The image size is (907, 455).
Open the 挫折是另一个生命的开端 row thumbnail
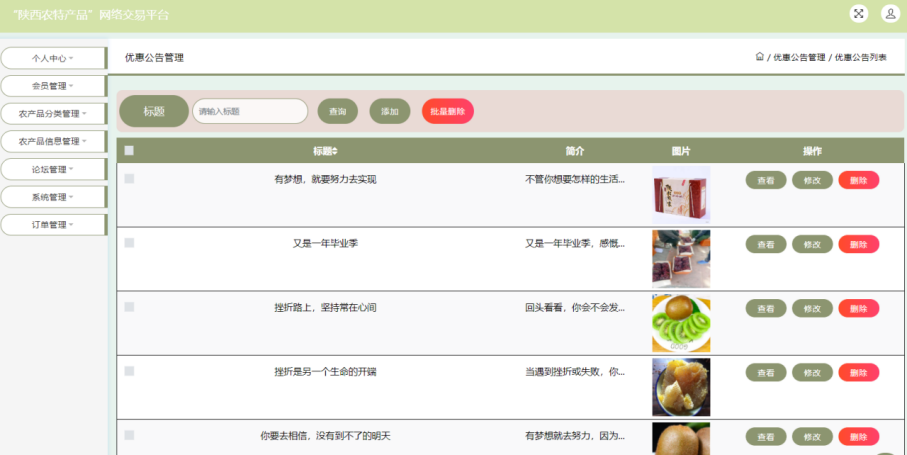click(681, 387)
